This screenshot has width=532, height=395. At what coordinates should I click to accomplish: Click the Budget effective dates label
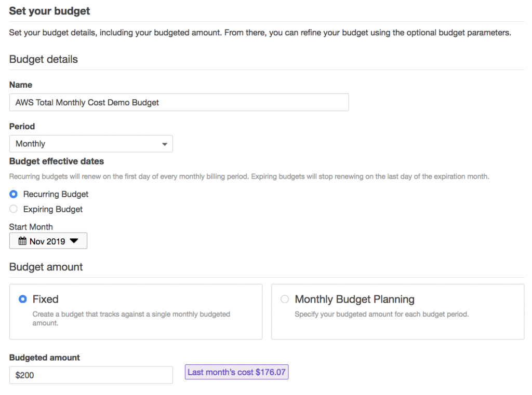tap(56, 161)
